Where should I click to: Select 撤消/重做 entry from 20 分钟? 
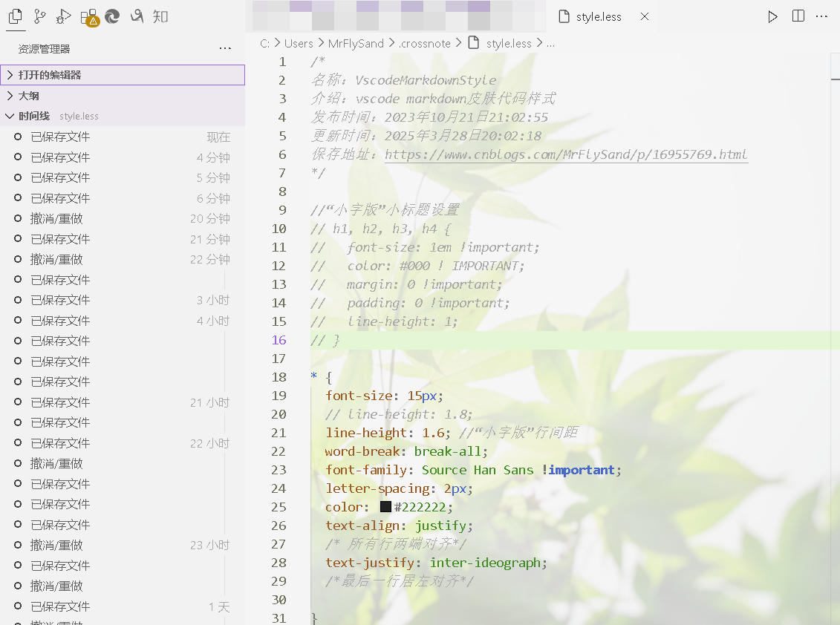[x=123, y=218]
